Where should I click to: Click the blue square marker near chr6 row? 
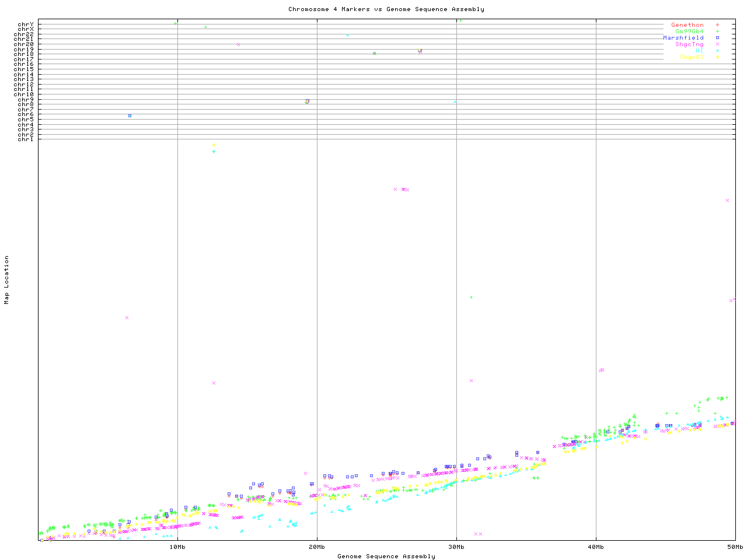[x=130, y=116]
